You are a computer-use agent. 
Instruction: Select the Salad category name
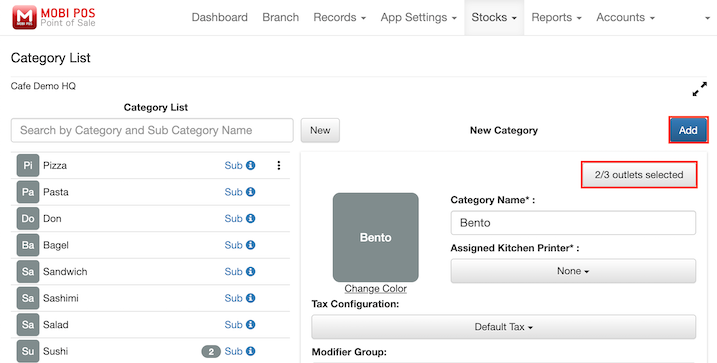coord(56,325)
